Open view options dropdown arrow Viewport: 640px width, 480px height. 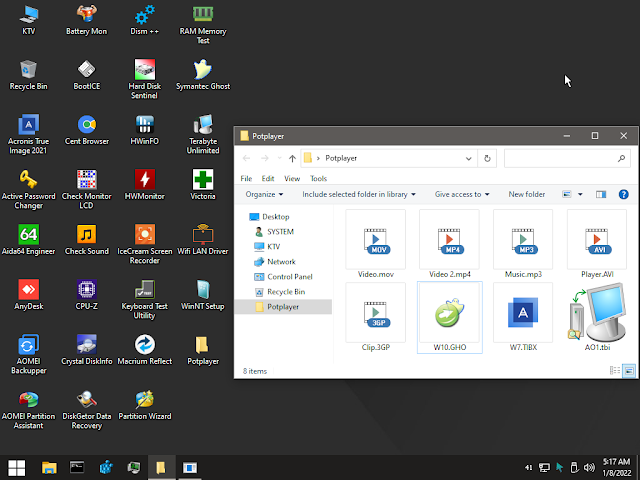tap(580, 194)
